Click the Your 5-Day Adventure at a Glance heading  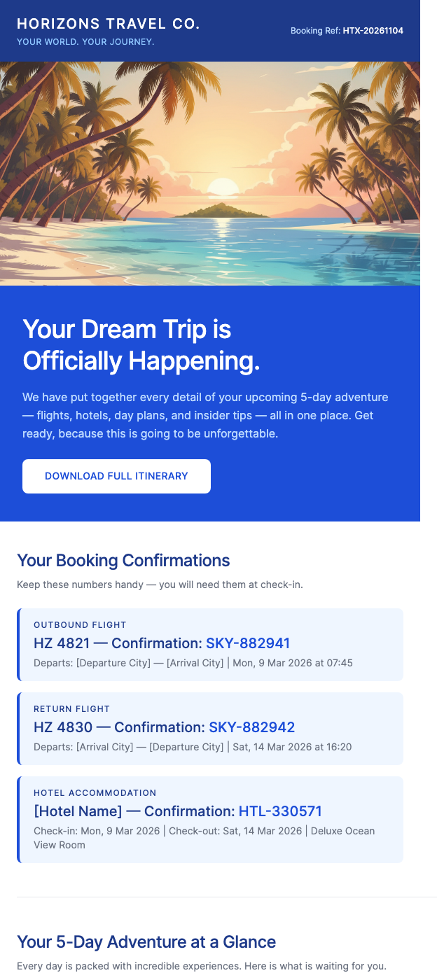coord(146,942)
